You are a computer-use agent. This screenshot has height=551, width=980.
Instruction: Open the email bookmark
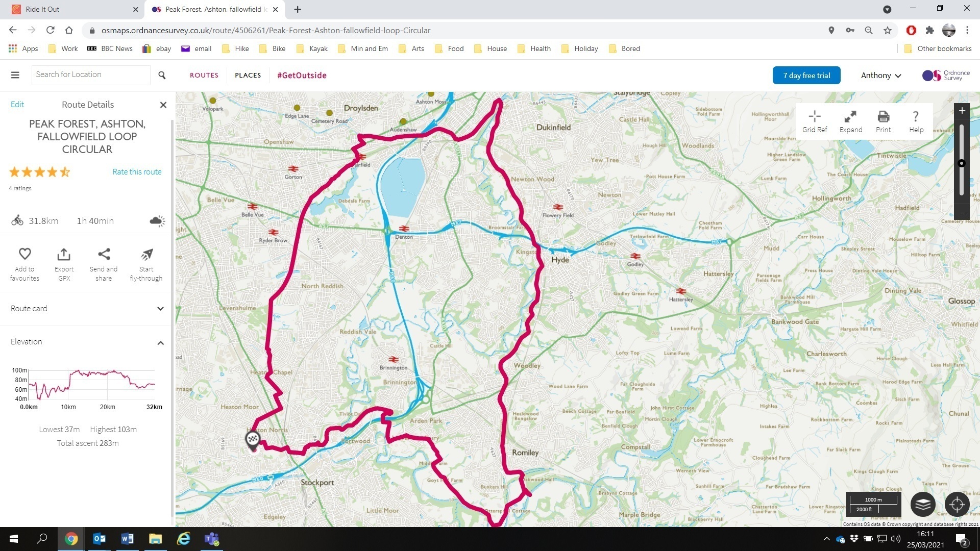coord(197,48)
